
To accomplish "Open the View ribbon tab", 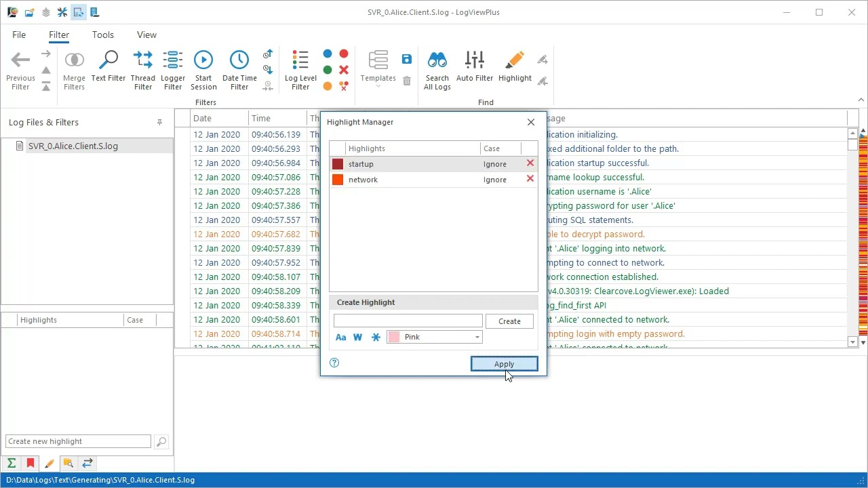I will click(146, 35).
